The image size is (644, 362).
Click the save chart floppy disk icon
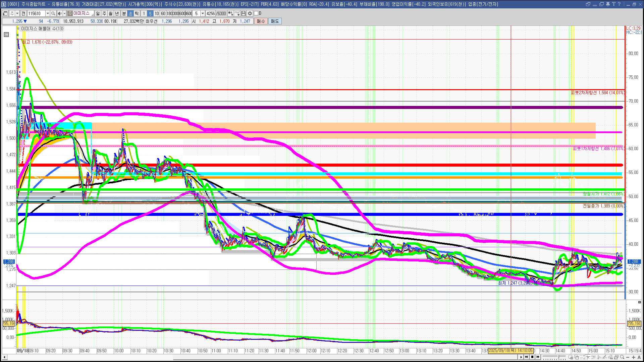coord(244,13)
